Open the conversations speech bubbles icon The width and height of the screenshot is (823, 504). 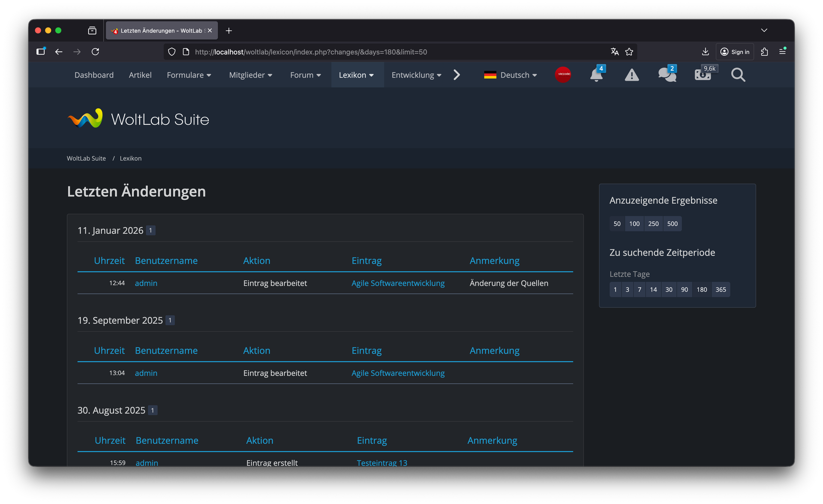pos(667,75)
